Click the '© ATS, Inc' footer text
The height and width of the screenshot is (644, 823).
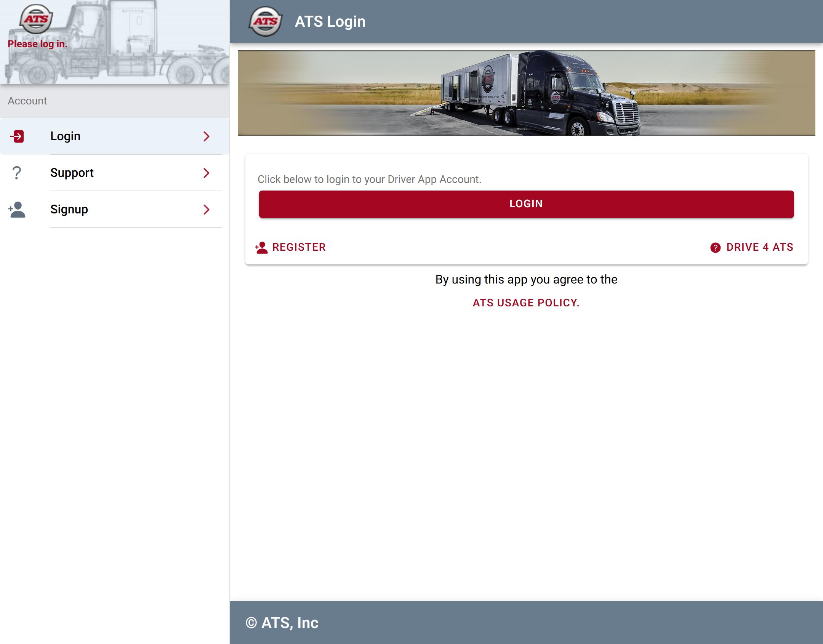[x=282, y=623]
